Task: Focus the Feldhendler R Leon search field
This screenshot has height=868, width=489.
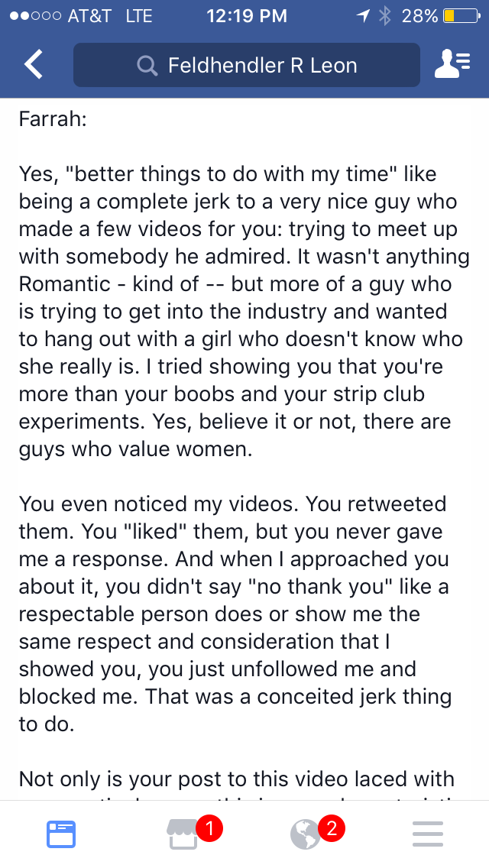Action: (x=247, y=65)
